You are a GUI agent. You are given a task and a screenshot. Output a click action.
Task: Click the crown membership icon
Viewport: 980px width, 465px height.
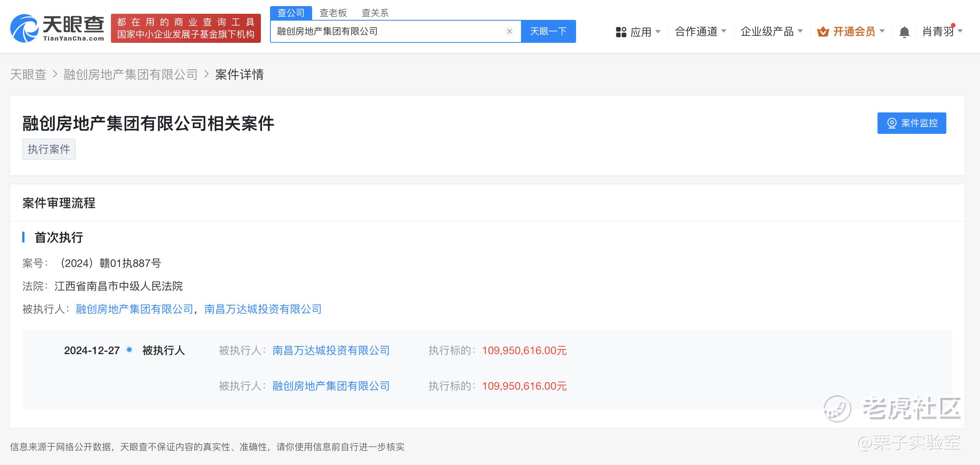[823, 32]
